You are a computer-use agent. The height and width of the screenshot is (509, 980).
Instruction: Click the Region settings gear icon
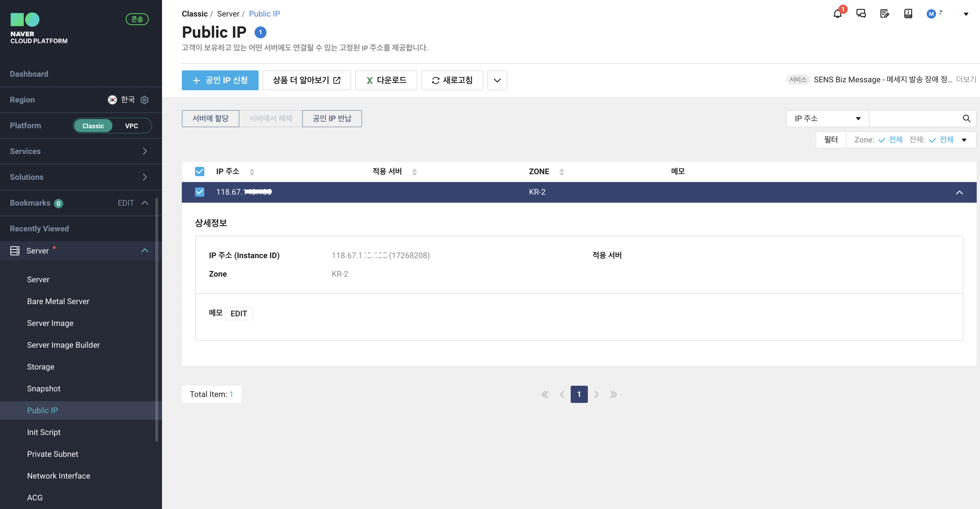(x=144, y=100)
